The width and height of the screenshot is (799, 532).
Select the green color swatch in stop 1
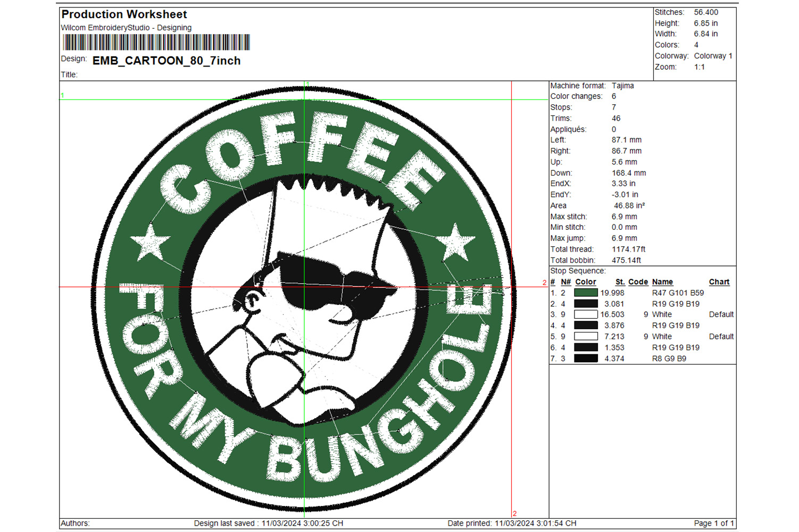coord(586,293)
